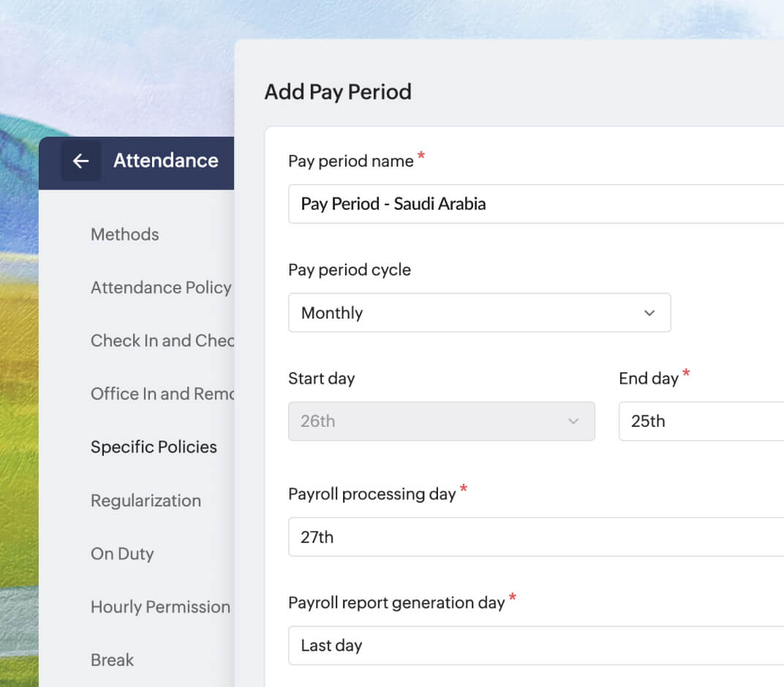
Task: Expand the Pay period cycle dropdown
Action: coord(480,313)
